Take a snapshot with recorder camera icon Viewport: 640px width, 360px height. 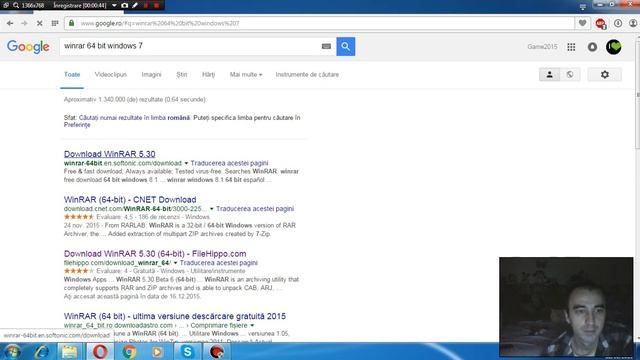(x=124, y=5)
